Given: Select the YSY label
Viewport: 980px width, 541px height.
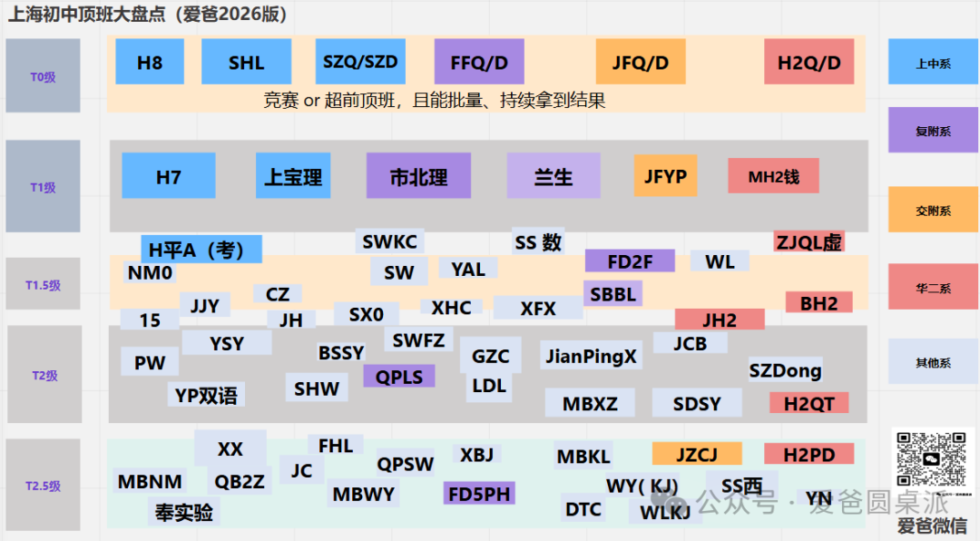Looking at the screenshot, I should pos(227,343).
